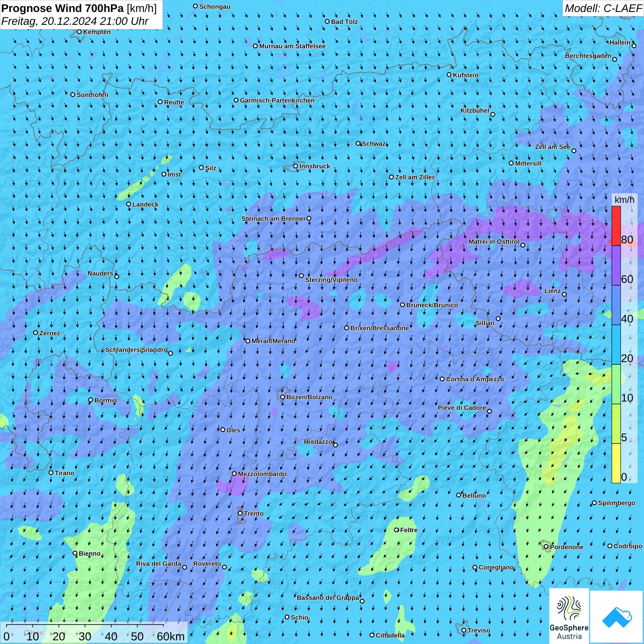Image resolution: width=644 pixels, height=644 pixels.
Task: Click the Bozen/Bolzano city marker
Action: (283, 397)
